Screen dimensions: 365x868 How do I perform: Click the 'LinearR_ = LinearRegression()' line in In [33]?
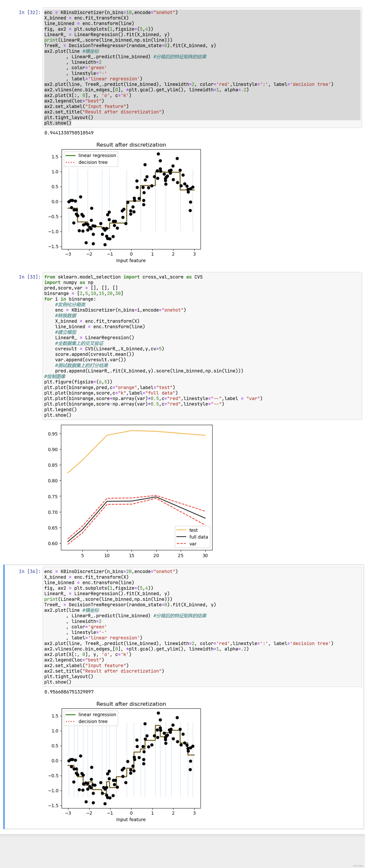(x=95, y=338)
